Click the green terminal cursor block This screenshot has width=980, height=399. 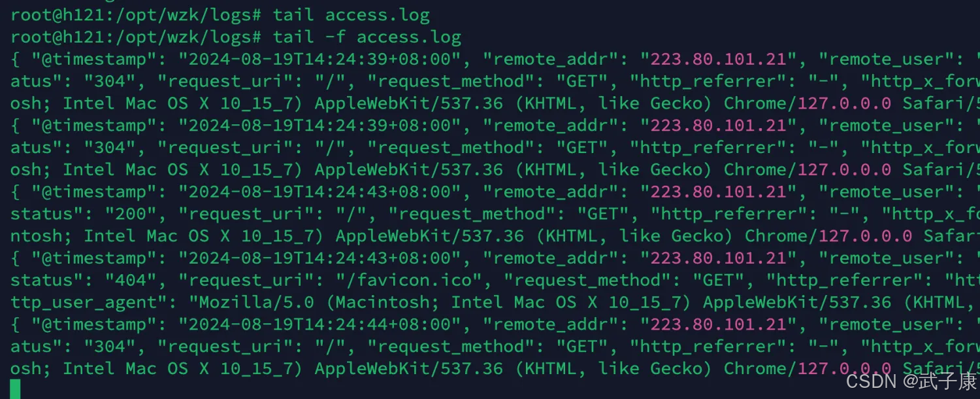[x=15, y=389]
